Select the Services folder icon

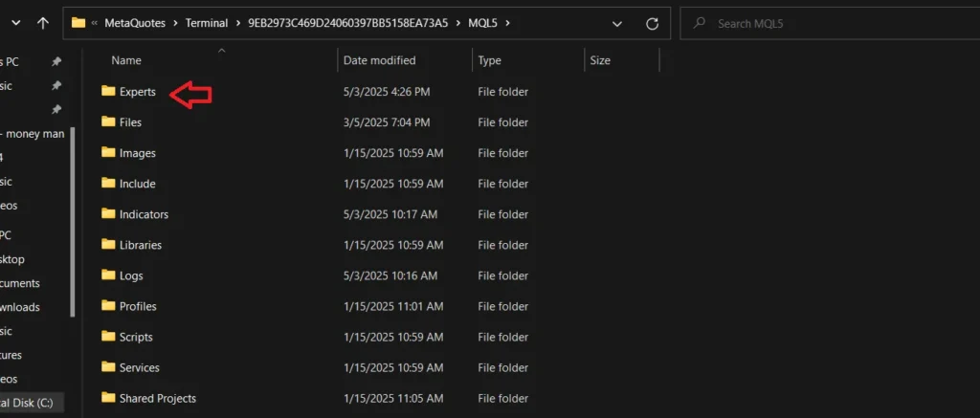tap(109, 366)
